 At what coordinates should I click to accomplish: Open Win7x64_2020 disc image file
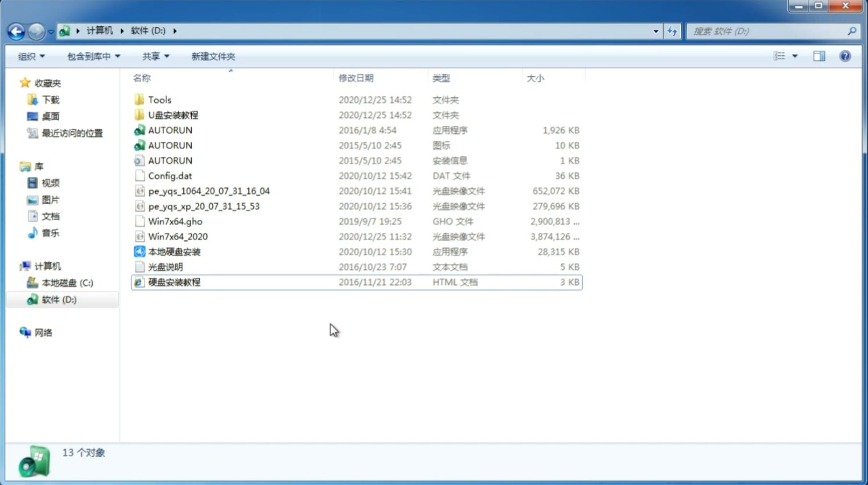[177, 236]
